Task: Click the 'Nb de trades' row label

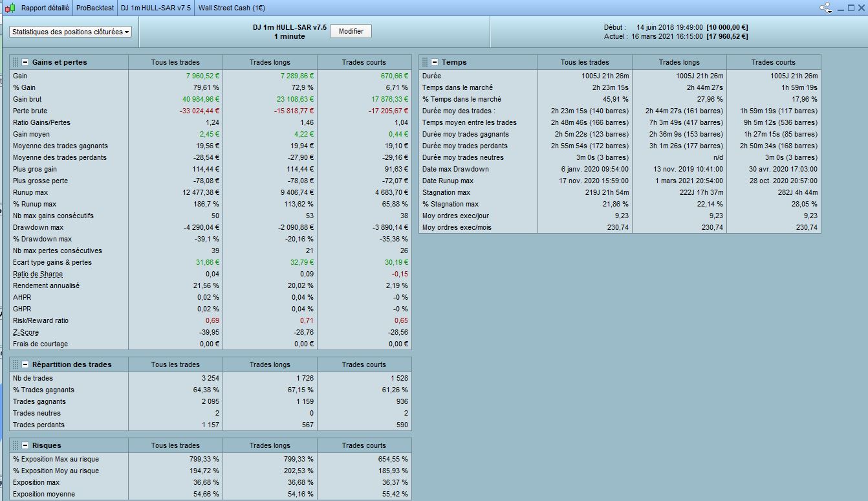Action: pos(33,378)
